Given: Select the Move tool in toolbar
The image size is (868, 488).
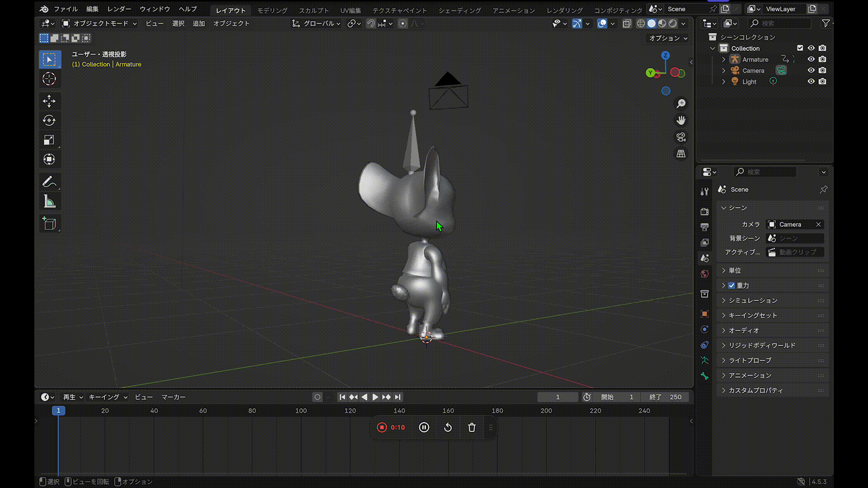Looking at the screenshot, I should [x=49, y=101].
